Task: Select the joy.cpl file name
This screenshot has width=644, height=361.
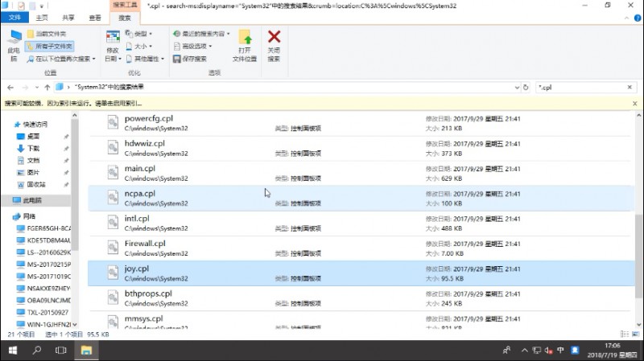Action: pos(137,269)
